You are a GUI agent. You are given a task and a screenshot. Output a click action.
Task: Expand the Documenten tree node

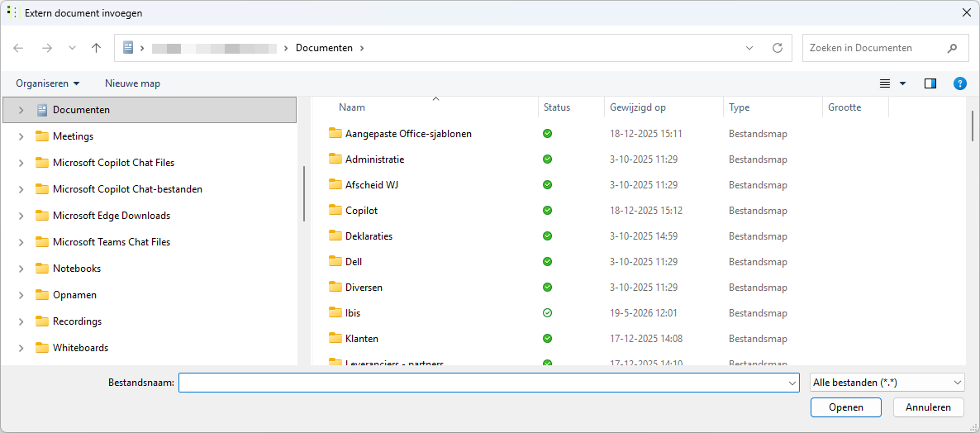pos(21,110)
